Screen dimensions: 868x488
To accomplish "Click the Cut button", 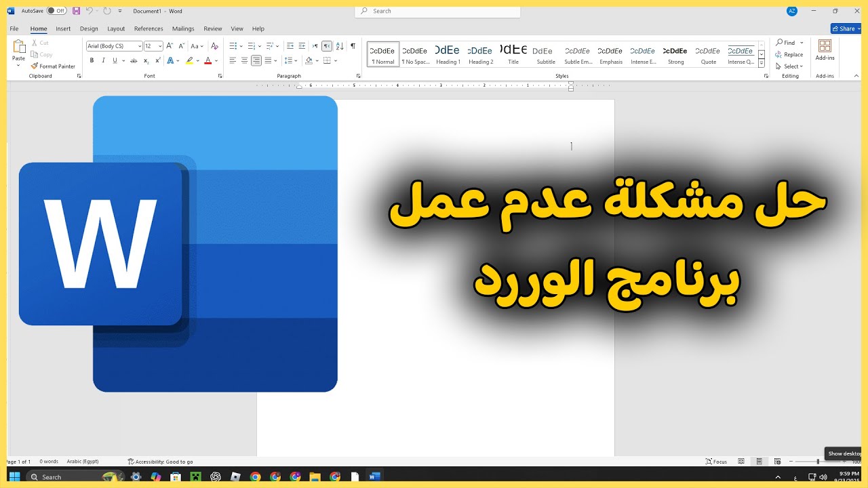I will [x=39, y=43].
